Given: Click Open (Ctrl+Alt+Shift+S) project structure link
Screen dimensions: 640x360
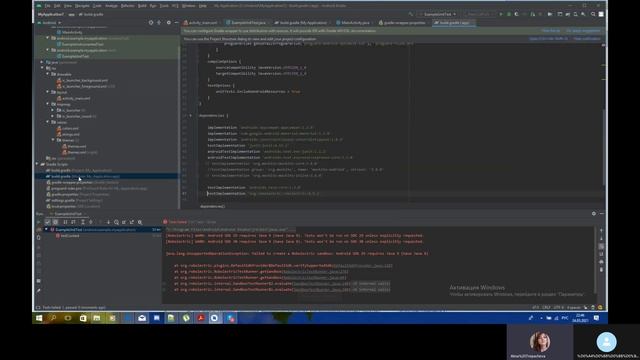Looking at the screenshot, I should coord(549,39).
